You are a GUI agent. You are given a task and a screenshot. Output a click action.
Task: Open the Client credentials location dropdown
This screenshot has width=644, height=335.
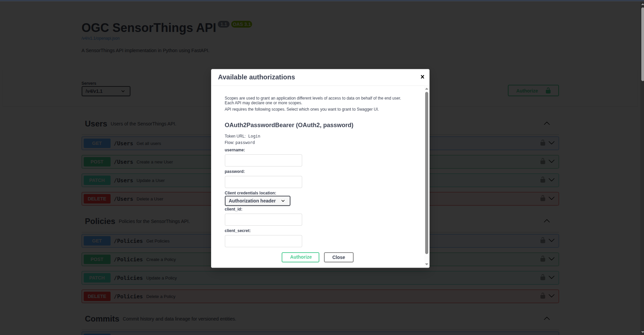click(257, 201)
